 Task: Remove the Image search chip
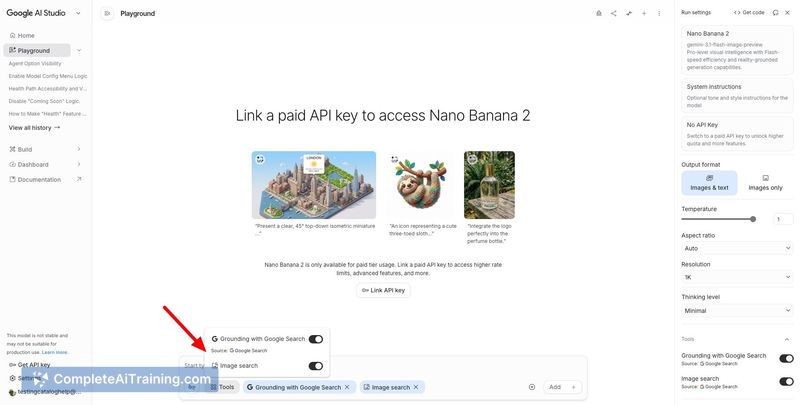416,387
